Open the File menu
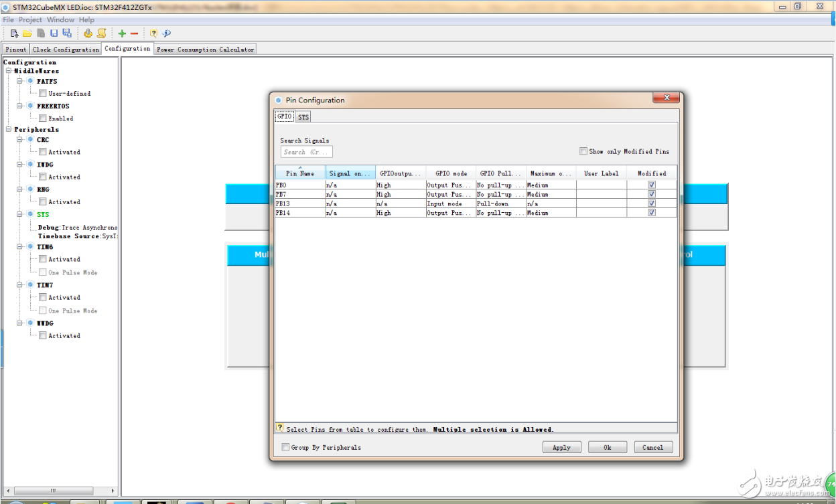The width and height of the screenshot is (836, 504). pyautogui.click(x=9, y=20)
